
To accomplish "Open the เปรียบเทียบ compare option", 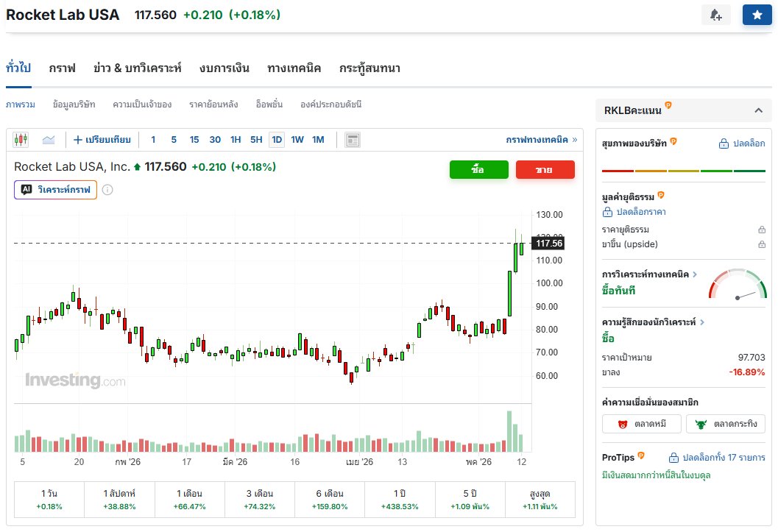I will pos(102,140).
